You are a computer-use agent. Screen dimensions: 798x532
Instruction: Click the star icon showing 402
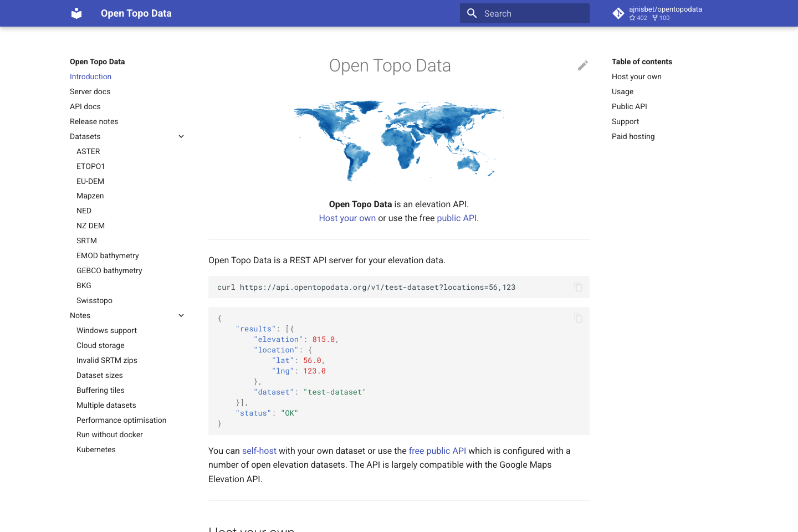[632, 18]
